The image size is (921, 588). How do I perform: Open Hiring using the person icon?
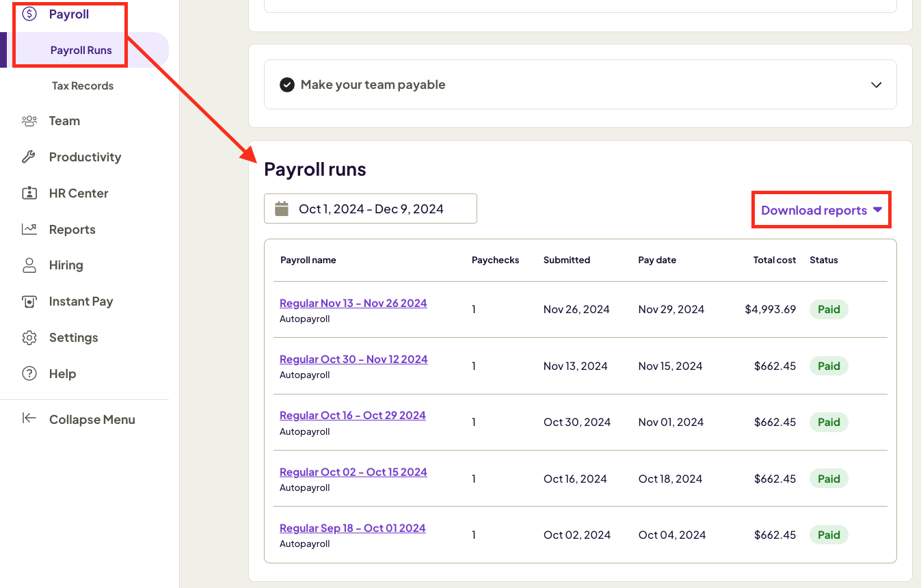(29, 265)
